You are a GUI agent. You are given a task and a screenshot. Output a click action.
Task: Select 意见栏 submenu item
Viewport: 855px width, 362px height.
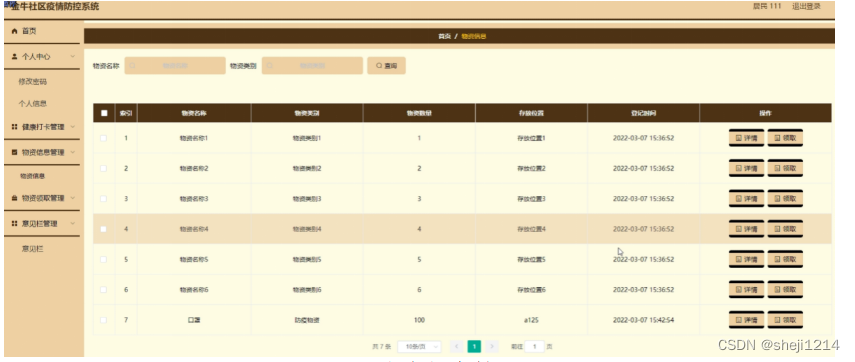click(x=33, y=249)
